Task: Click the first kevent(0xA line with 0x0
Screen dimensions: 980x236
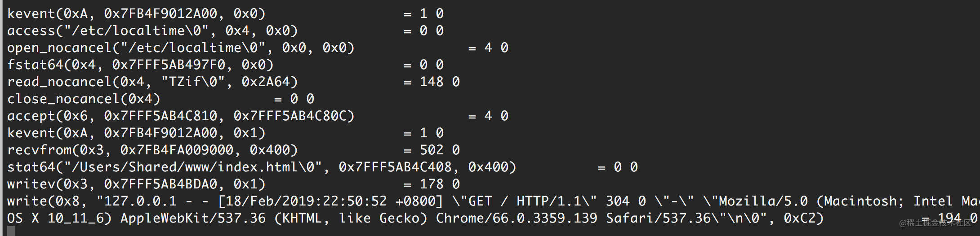Action: click(226, 14)
